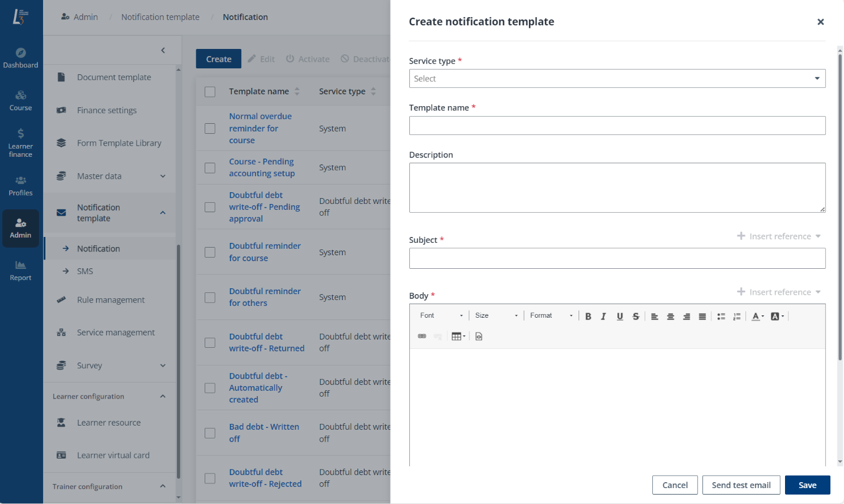Select the underline icon in the editor
The image size is (844, 504).
pyautogui.click(x=619, y=316)
